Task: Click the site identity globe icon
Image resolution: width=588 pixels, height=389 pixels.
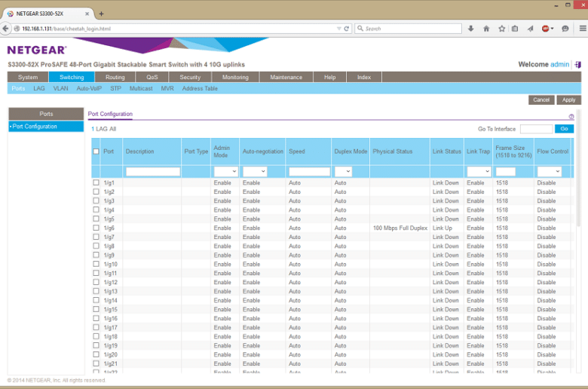Action: (x=17, y=29)
